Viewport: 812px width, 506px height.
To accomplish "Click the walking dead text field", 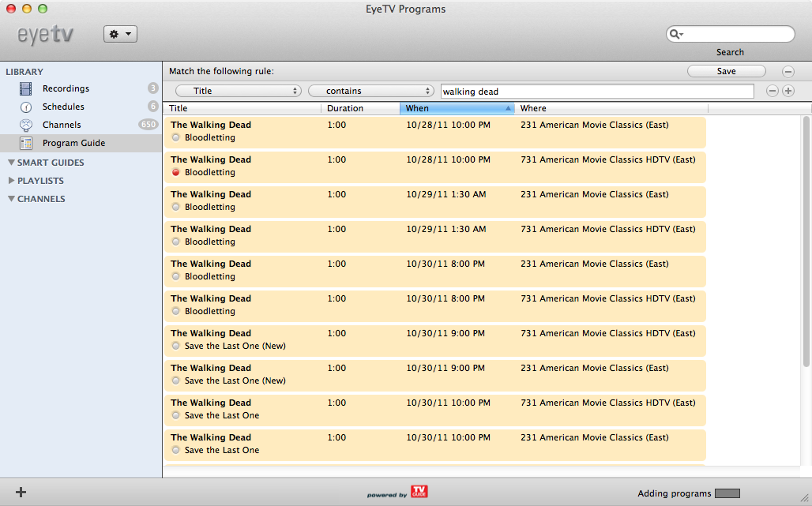I will tap(596, 91).
